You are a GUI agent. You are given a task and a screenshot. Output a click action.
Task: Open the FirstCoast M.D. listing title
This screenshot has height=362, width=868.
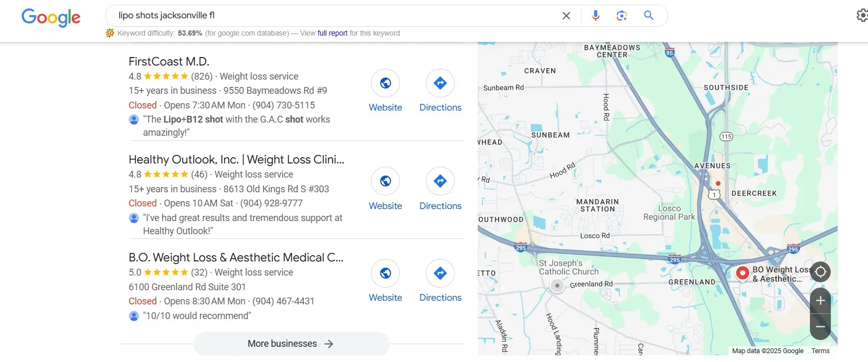pos(169,62)
